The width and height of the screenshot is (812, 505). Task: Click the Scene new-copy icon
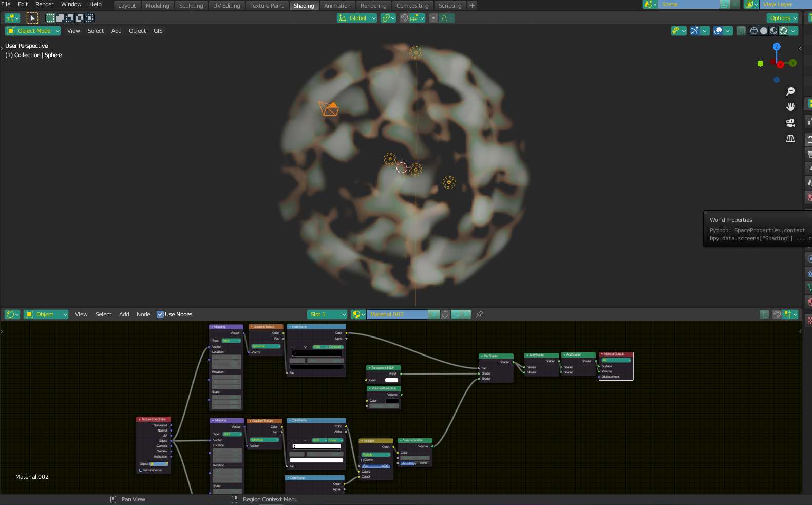725,4
